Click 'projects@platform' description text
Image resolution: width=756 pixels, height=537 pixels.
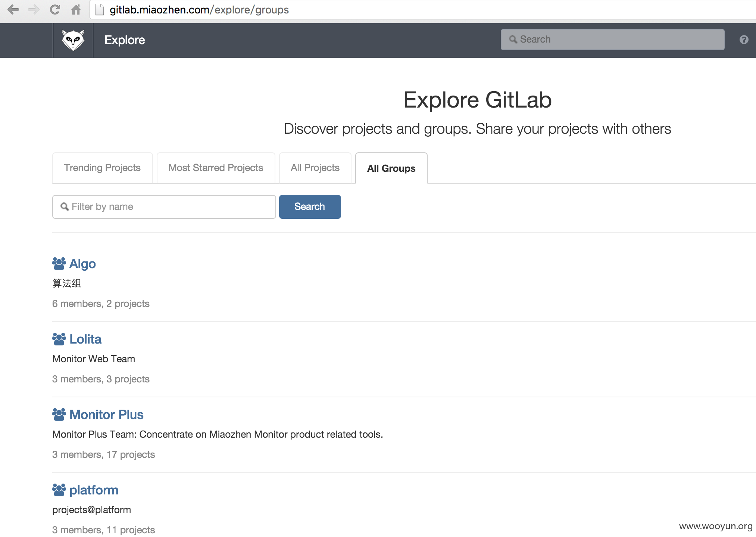click(91, 510)
